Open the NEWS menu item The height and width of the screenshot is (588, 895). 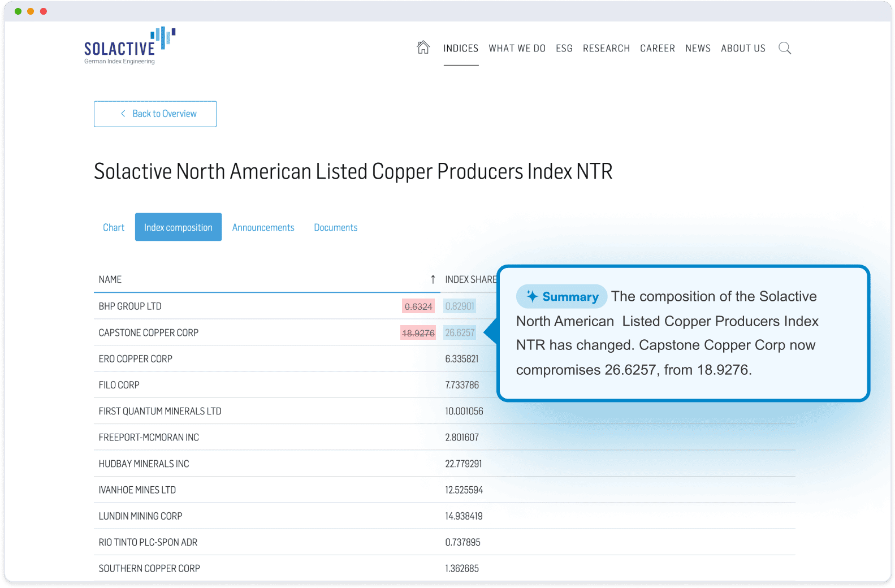tap(698, 49)
